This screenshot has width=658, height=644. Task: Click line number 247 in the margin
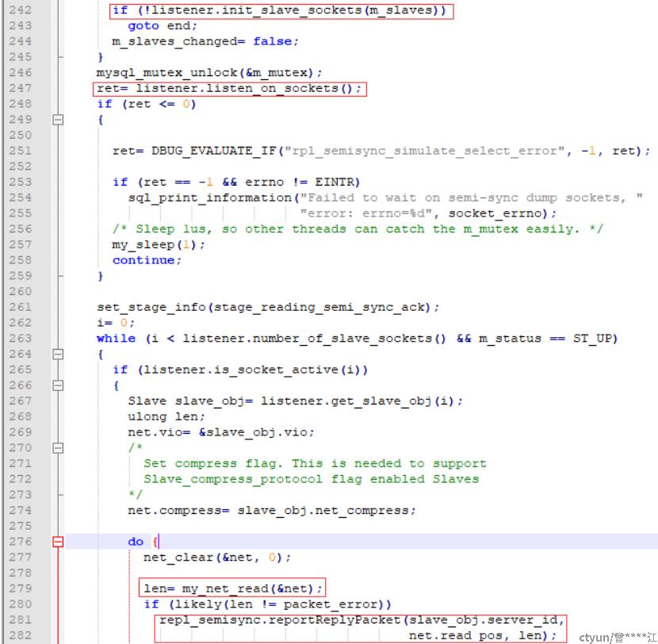21,88
